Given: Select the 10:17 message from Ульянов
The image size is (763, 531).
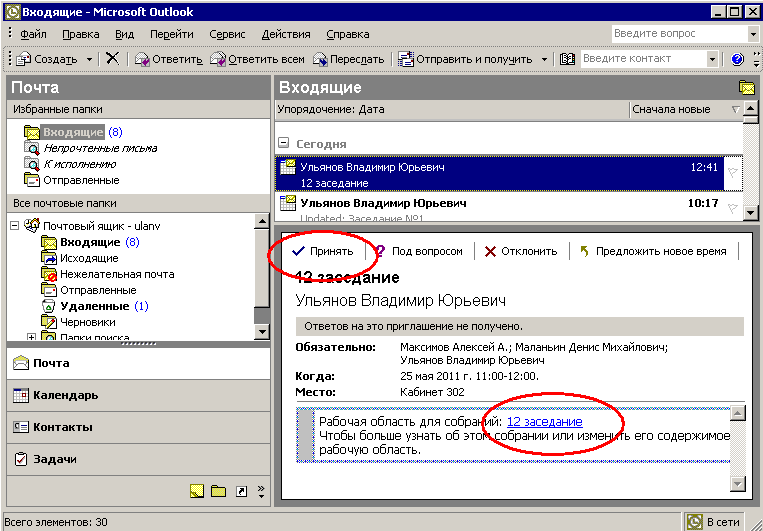Looking at the screenshot, I should pos(499,207).
